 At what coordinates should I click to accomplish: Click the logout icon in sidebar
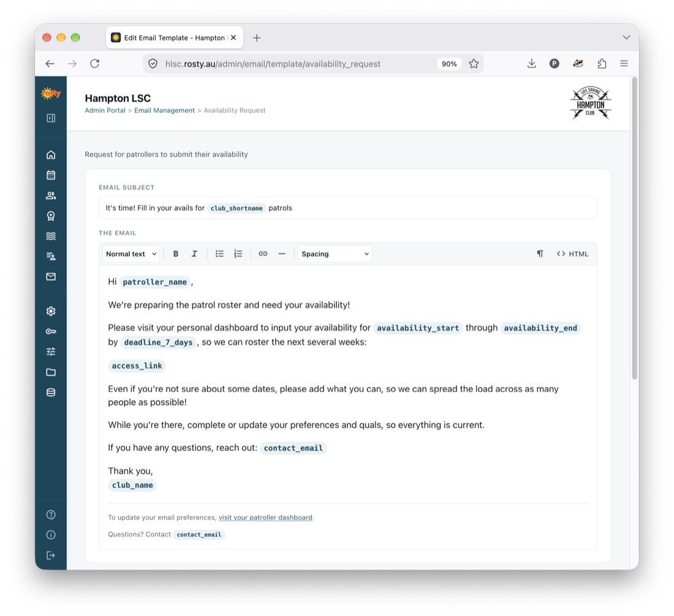(x=51, y=555)
